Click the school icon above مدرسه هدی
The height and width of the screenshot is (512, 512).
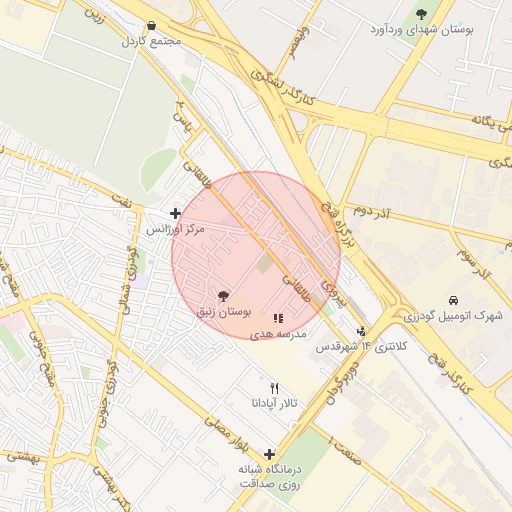click(278, 318)
